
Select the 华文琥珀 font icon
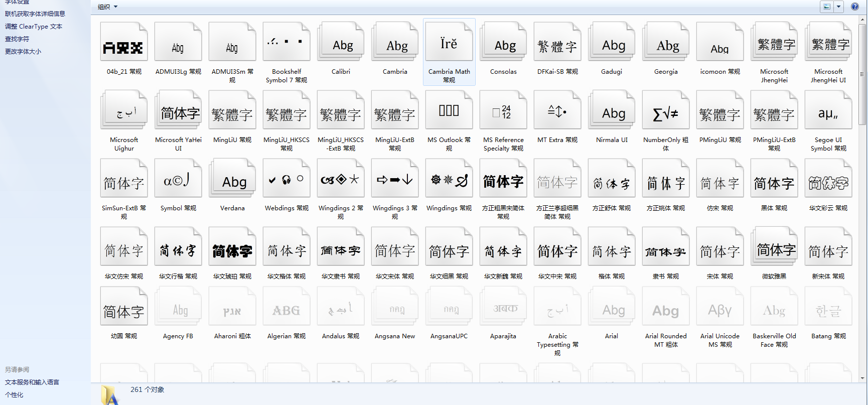pyautogui.click(x=232, y=246)
